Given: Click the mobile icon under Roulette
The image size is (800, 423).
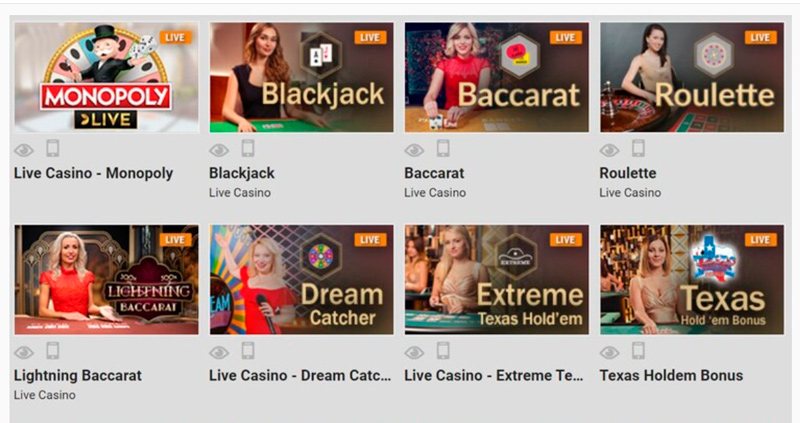Looking at the screenshot, I should coord(638,148).
